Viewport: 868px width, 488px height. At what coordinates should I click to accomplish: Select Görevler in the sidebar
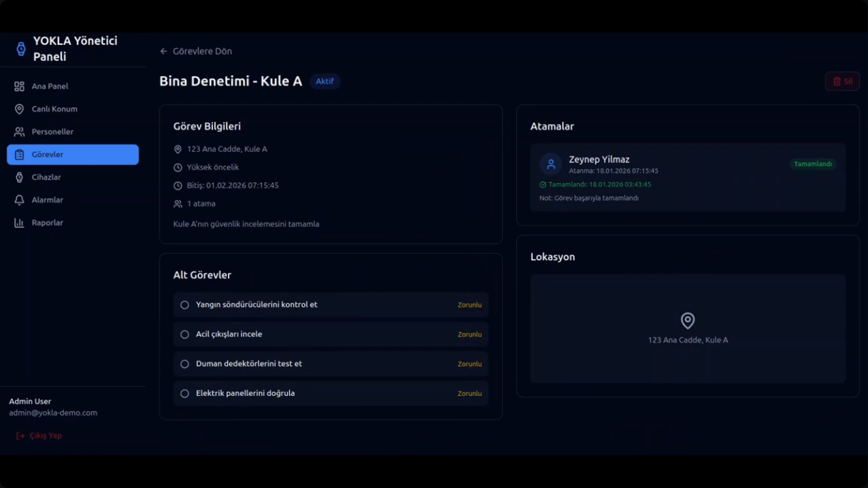73,154
